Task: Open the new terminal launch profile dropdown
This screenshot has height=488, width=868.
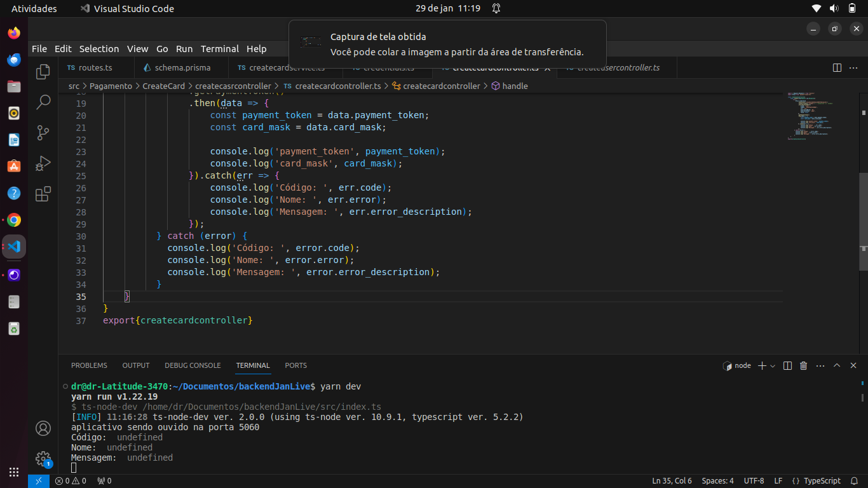Action: (x=773, y=366)
